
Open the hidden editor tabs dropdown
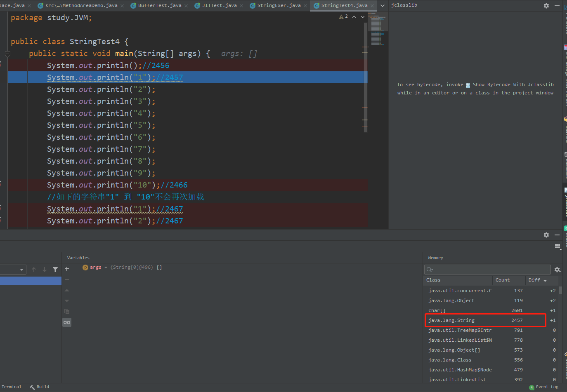coord(383,6)
